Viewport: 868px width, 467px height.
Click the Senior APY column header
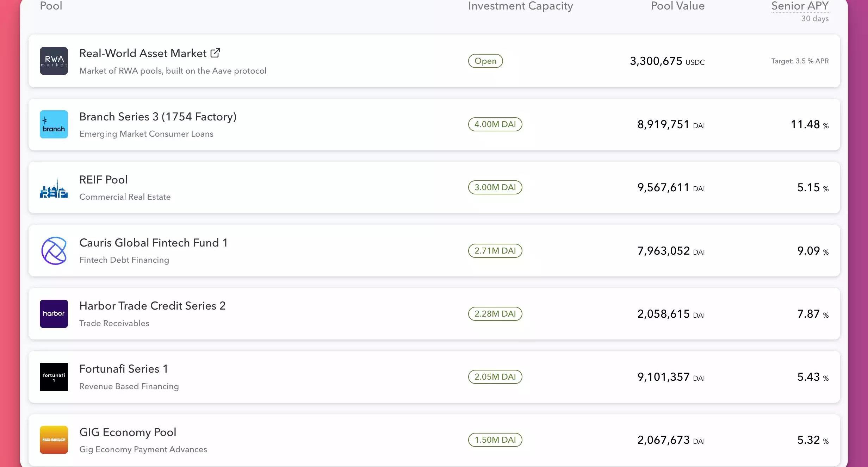(x=800, y=6)
